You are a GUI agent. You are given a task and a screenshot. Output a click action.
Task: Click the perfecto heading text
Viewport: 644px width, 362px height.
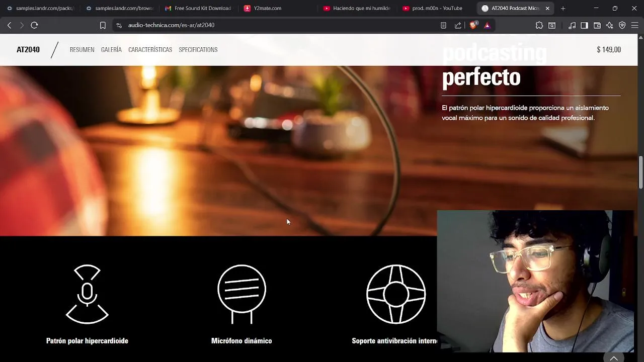pos(481,78)
